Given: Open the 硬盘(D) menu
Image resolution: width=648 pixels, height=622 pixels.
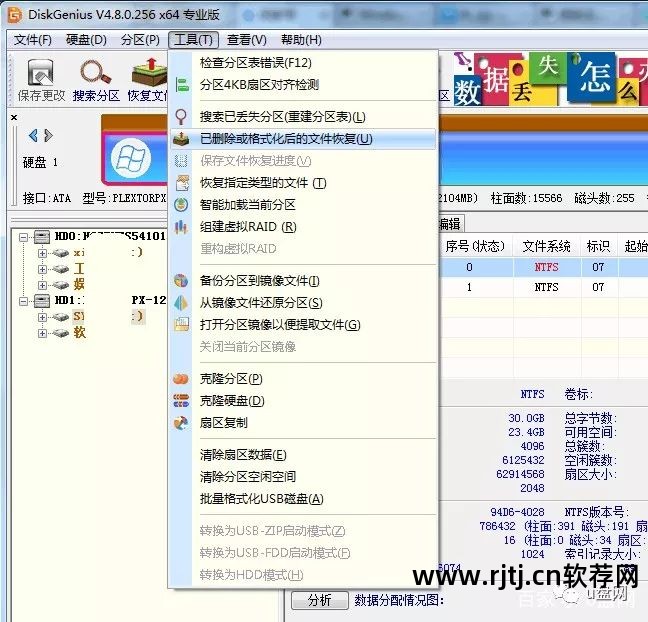Looking at the screenshot, I should click(86, 40).
